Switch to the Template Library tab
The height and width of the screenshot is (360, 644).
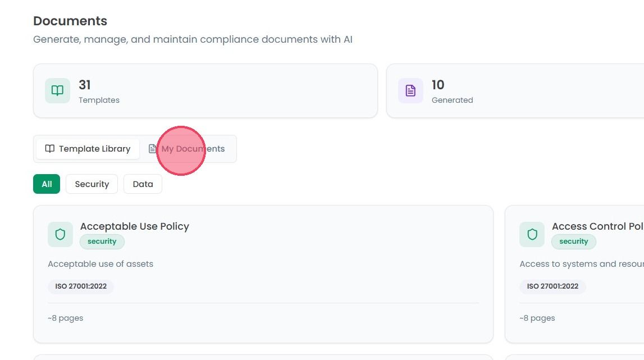88,149
